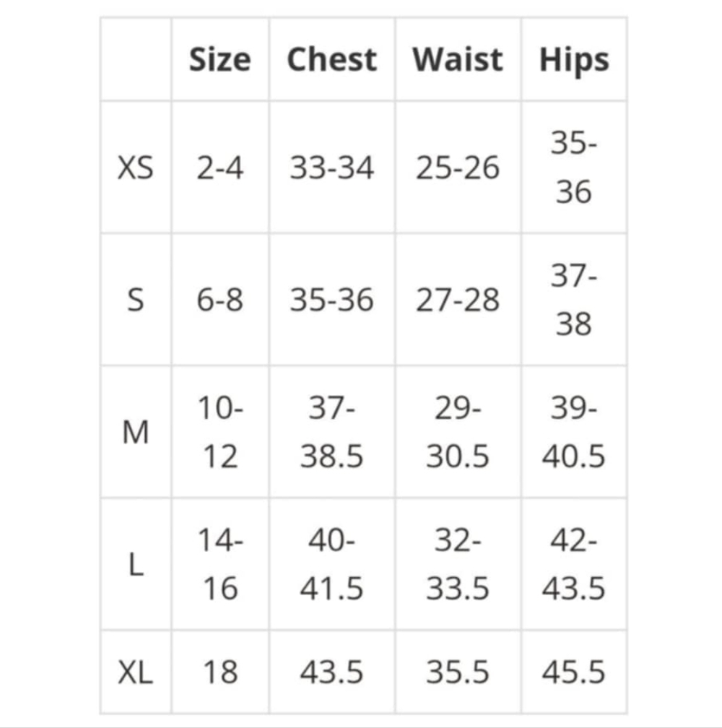Click the 32-33.5 waist cell
Viewport: 722px width, 728px height.
coord(458,565)
